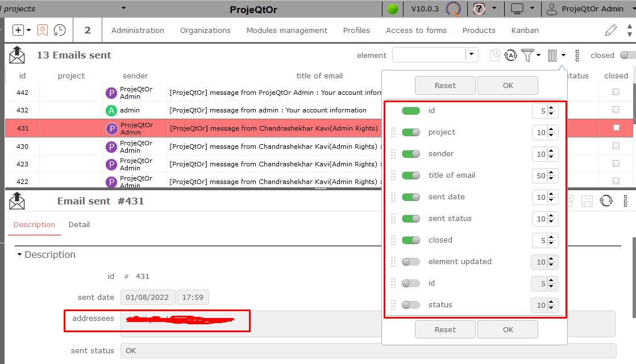The height and width of the screenshot is (364, 636).
Task: Click the detail refresh arrows icon
Action: [606, 200]
